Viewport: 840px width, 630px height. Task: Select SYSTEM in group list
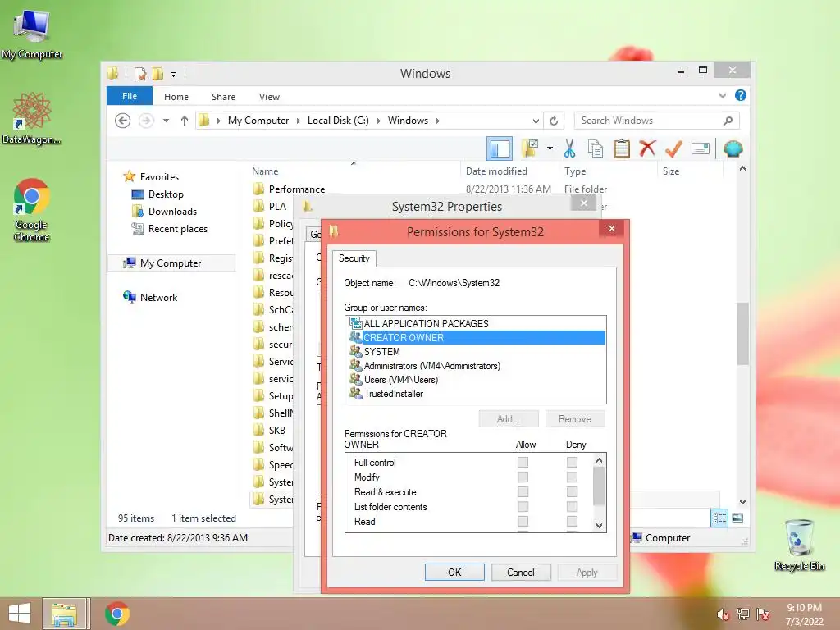pos(475,351)
